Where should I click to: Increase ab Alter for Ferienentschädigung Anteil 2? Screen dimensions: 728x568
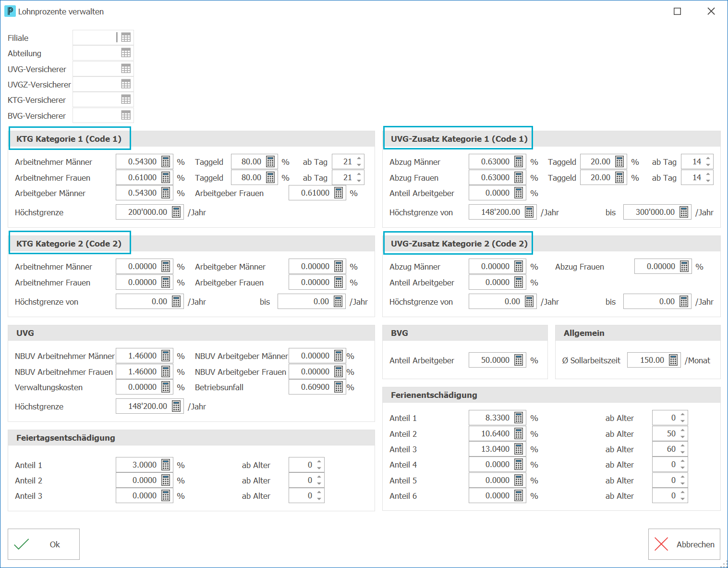pyautogui.click(x=682, y=431)
